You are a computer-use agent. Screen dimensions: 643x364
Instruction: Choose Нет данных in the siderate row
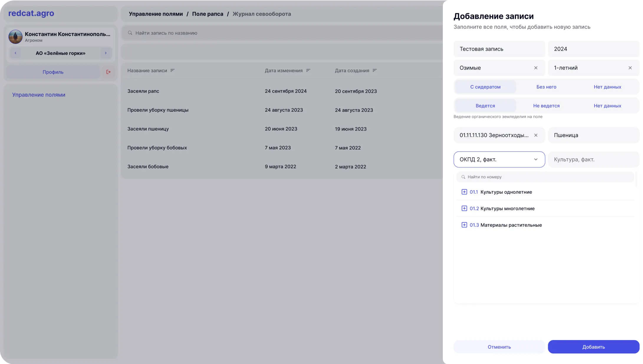[607, 87]
